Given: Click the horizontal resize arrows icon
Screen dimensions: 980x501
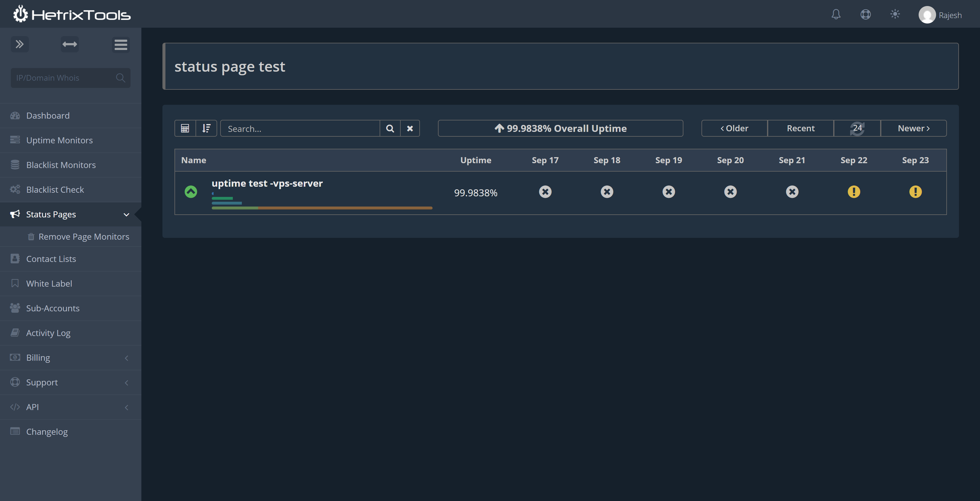Looking at the screenshot, I should pos(69,44).
